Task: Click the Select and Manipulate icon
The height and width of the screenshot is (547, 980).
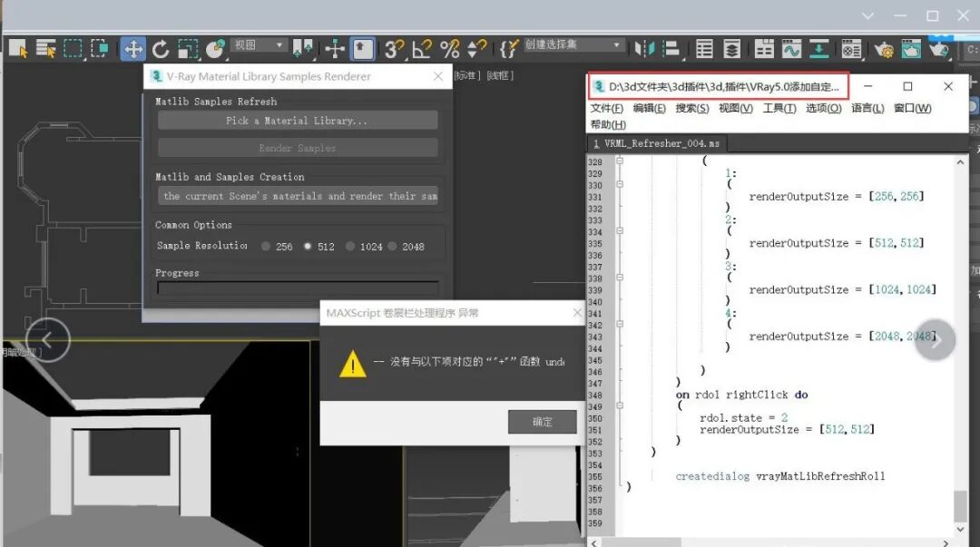Action: (x=335, y=48)
